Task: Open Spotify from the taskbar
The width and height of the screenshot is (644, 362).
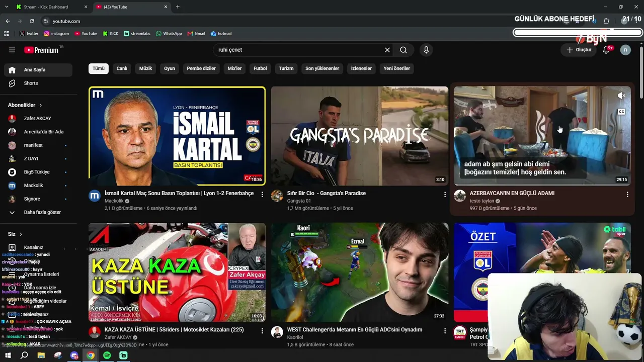Action: (107, 355)
